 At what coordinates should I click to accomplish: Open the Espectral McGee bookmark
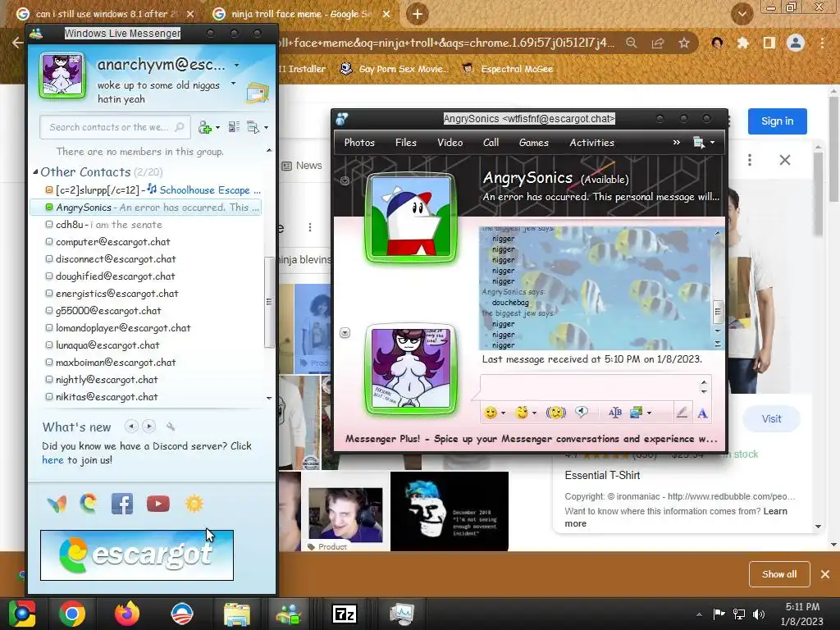[x=508, y=69]
